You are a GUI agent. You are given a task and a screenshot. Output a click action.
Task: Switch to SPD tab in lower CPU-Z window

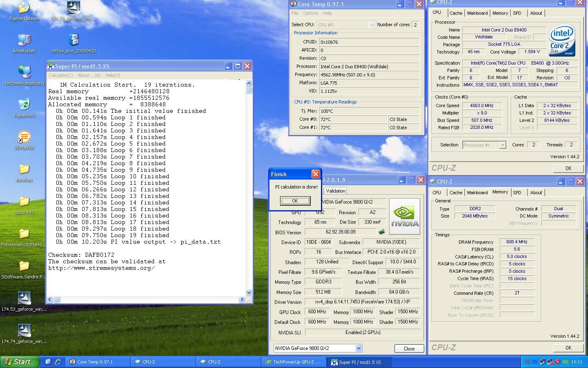pos(517,193)
